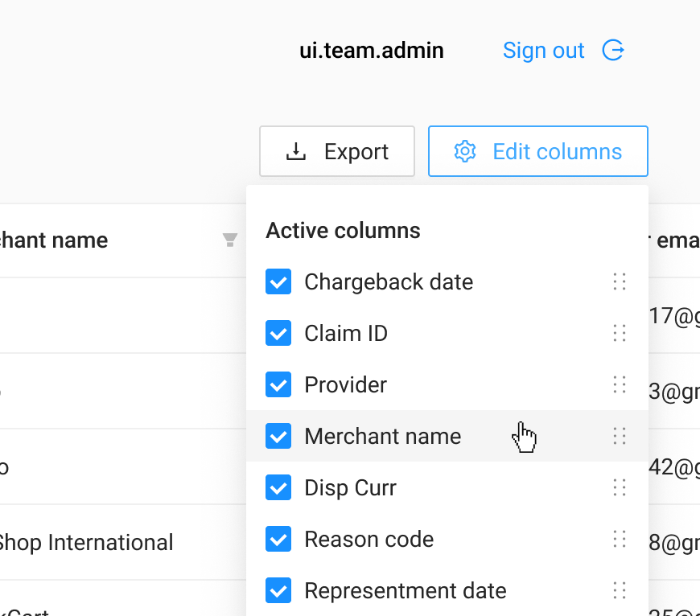Toggle the Disp Curr column checkbox

click(x=278, y=487)
